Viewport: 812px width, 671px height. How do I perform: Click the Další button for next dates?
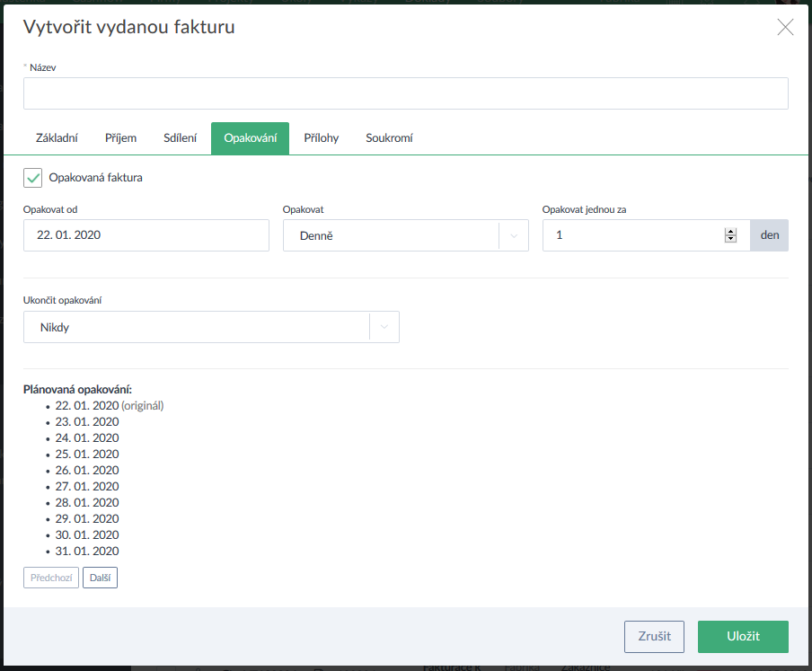[x=100, y=578]
